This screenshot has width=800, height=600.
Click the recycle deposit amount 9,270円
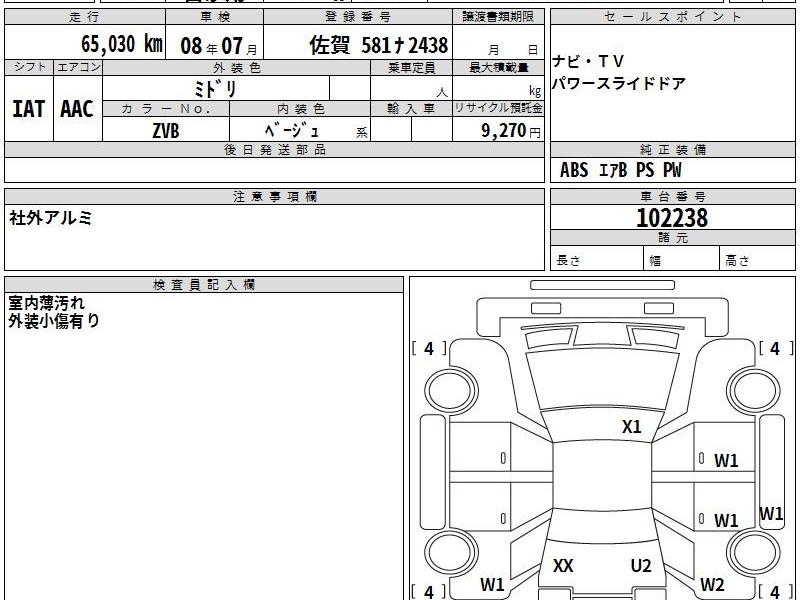(511, 131)
